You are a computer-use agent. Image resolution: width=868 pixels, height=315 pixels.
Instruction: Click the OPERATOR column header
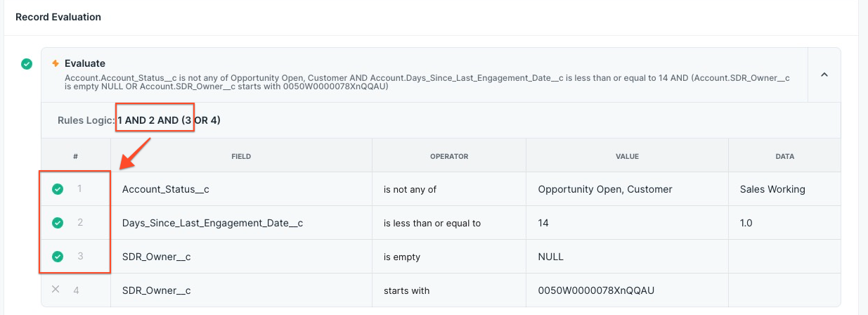click(448, 157)
